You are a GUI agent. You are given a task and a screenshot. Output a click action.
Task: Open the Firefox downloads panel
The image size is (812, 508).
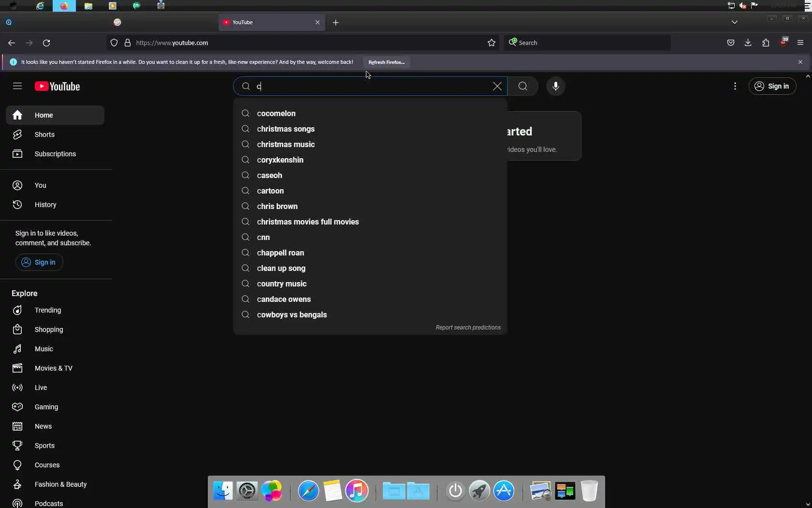(748, 43)
